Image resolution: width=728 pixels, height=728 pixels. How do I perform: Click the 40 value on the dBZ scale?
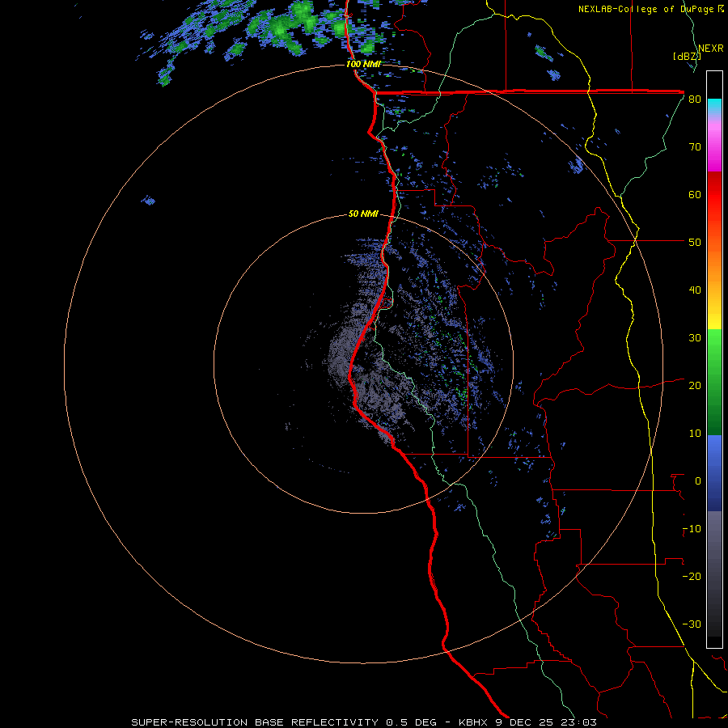[695, 290]
